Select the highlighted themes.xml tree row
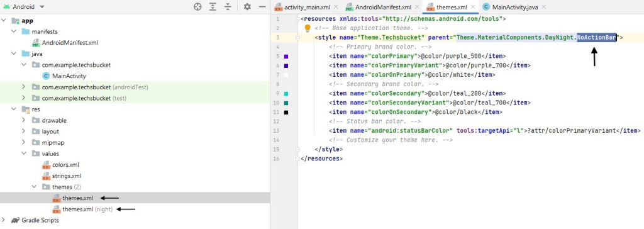This screenshot has width=644, height=229. click(x=135, y=198)
